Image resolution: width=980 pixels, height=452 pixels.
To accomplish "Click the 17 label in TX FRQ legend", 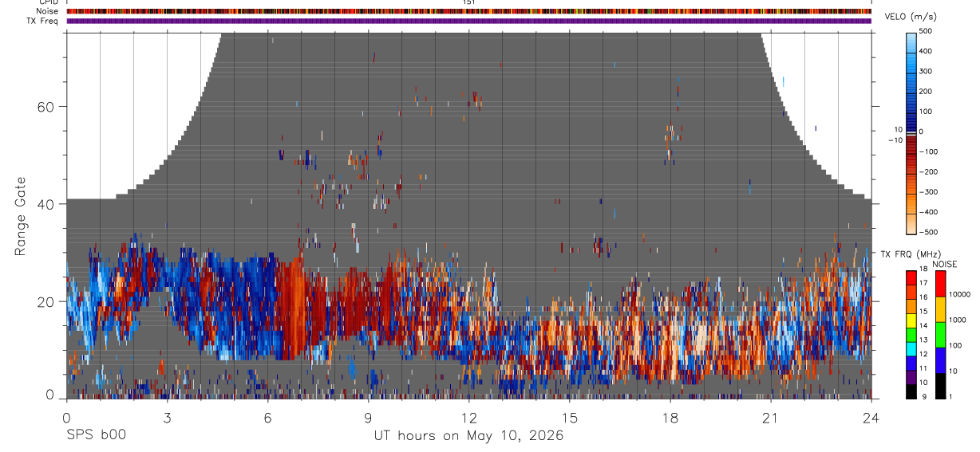I will (924, 283).
